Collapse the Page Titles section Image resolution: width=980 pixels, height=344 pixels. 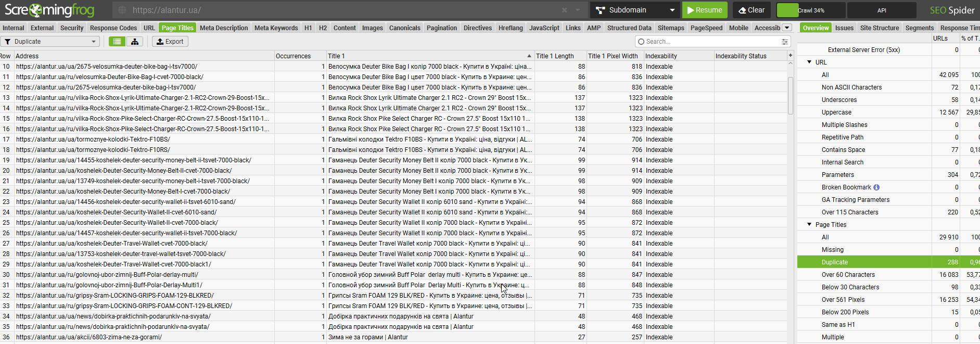point(809,224)
